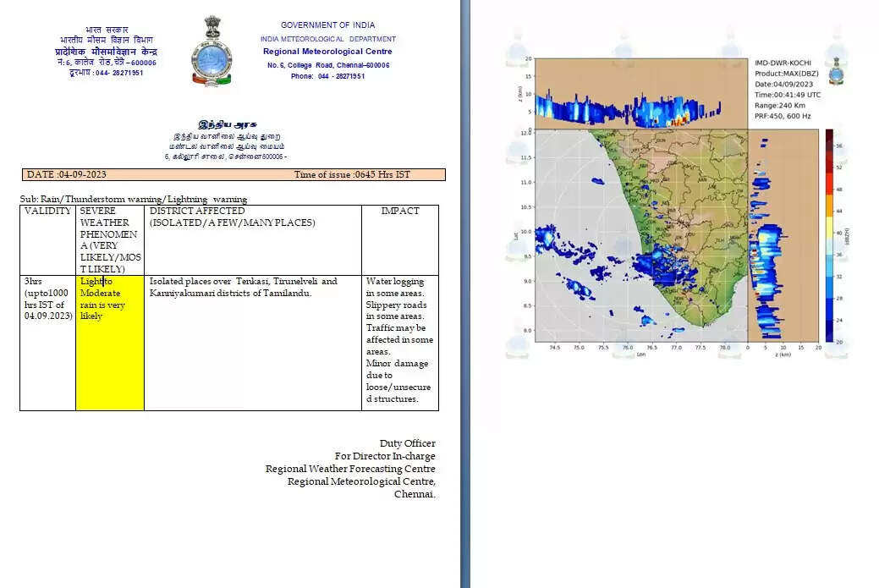Click the India Meteorological Department emblem in the letterhead
The image size is (879, 588).
pos(211,51)
